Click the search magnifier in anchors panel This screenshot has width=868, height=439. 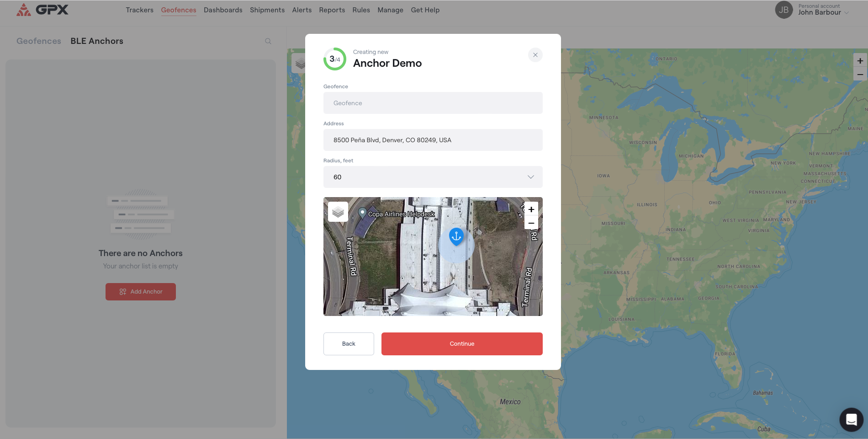(268, 41)
